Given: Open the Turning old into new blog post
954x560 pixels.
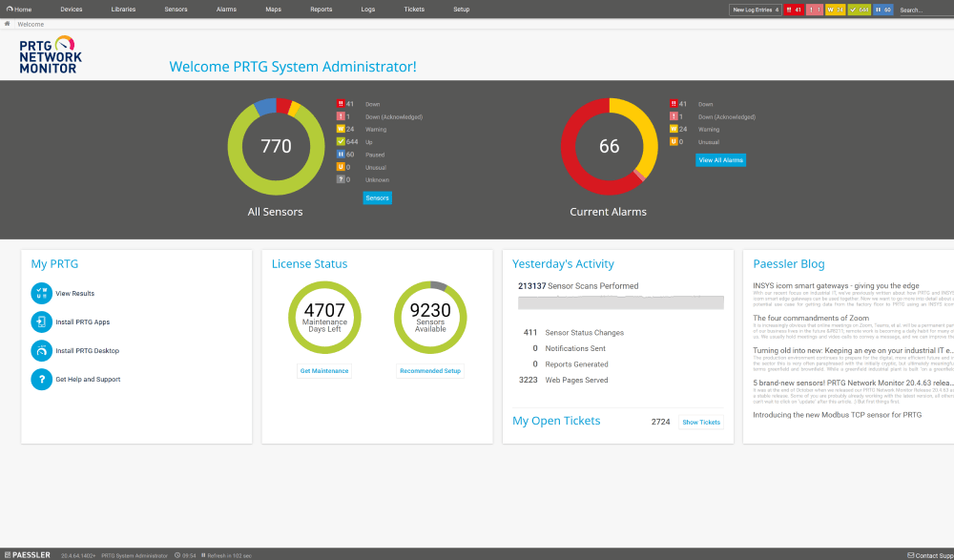Looking at the screenshot, I should click(x=853, y=351).
